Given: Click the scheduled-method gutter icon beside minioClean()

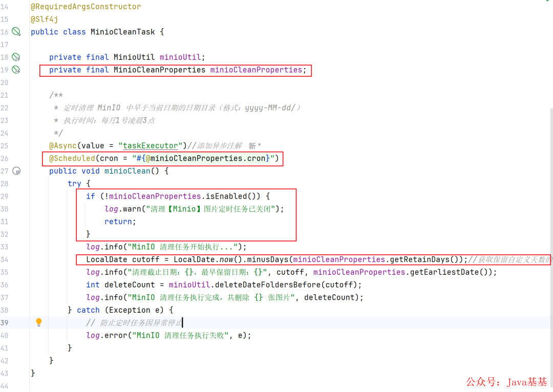Looking at the screenshot, I should tap(16, 171).
